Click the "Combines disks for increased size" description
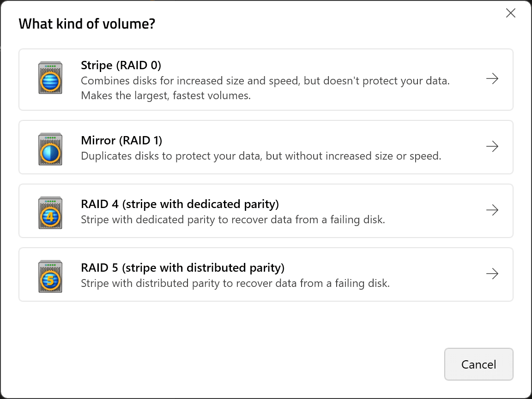Viewport: 532px width, 399px height. pos(266,81)
